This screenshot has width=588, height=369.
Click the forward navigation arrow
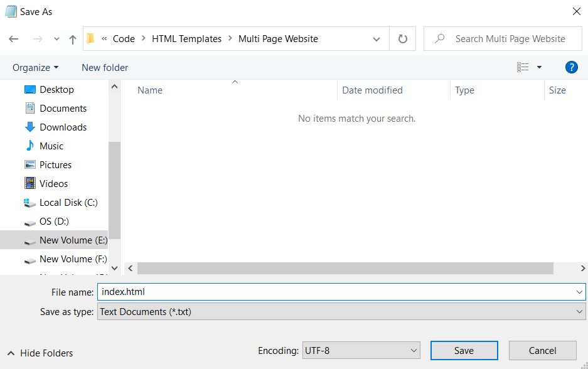[38, 39]
